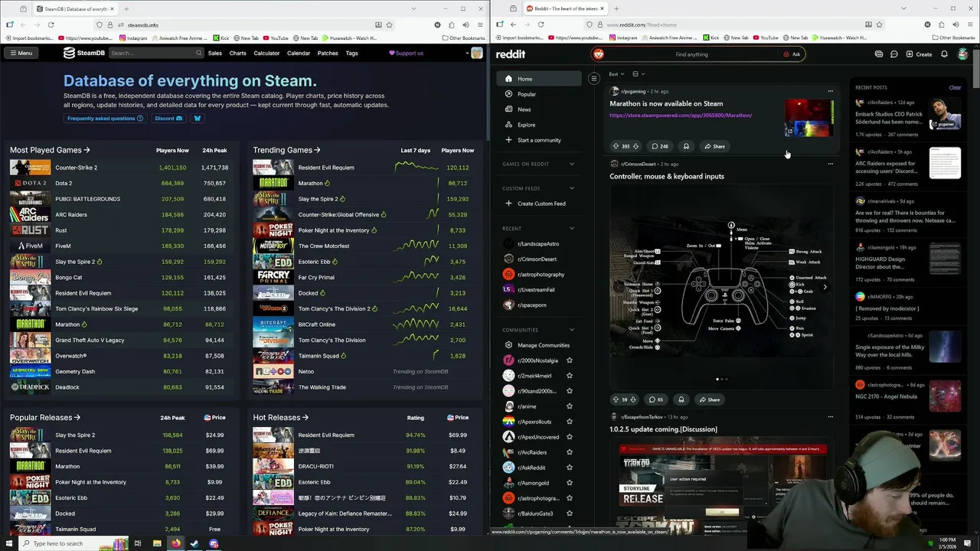This screenshot has height=551, width=980.
Task: Favorite r/Asmongold with the star
Action: (x=569, y=483)
